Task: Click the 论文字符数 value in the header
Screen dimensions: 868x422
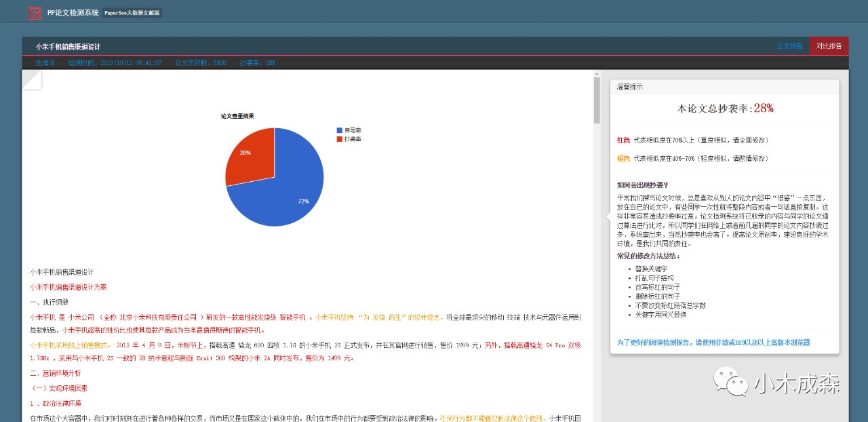Action: 201,63
